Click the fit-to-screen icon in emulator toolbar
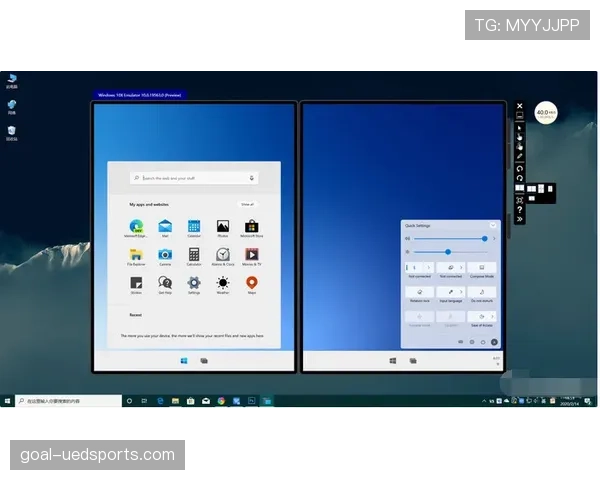 point(519,200)
